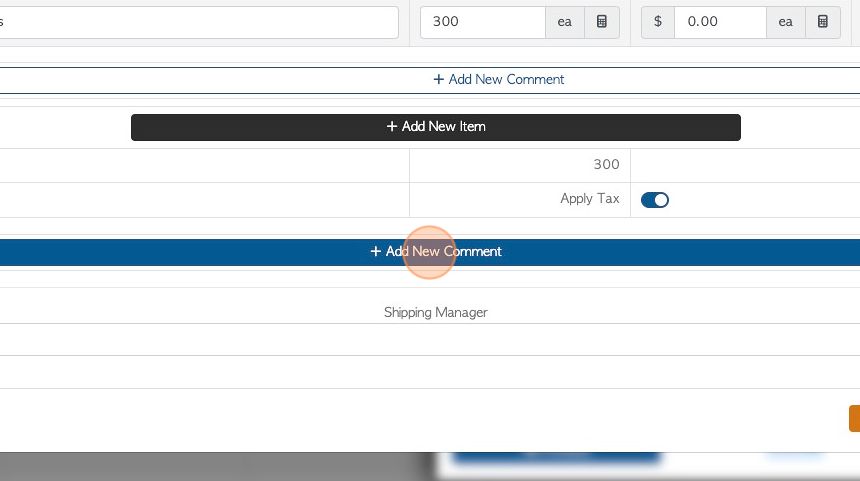The image size is (860, 481).
Task: Click the item description text field
Action: [199, 22]
